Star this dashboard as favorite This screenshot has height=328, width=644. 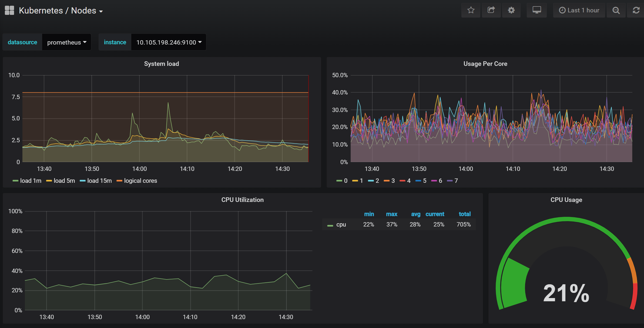tap(471, 10)
